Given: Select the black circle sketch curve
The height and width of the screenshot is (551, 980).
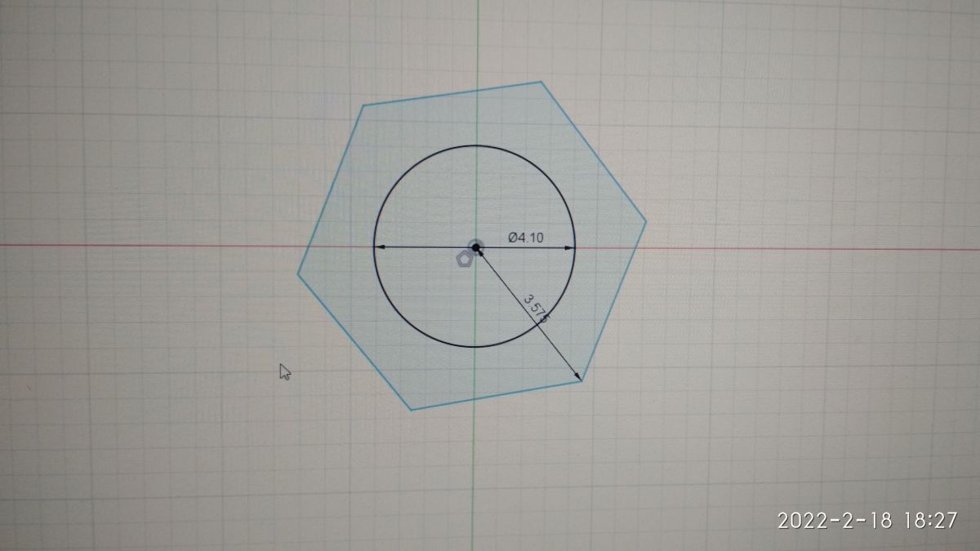Looking at the screenshot, I should 474,247.
